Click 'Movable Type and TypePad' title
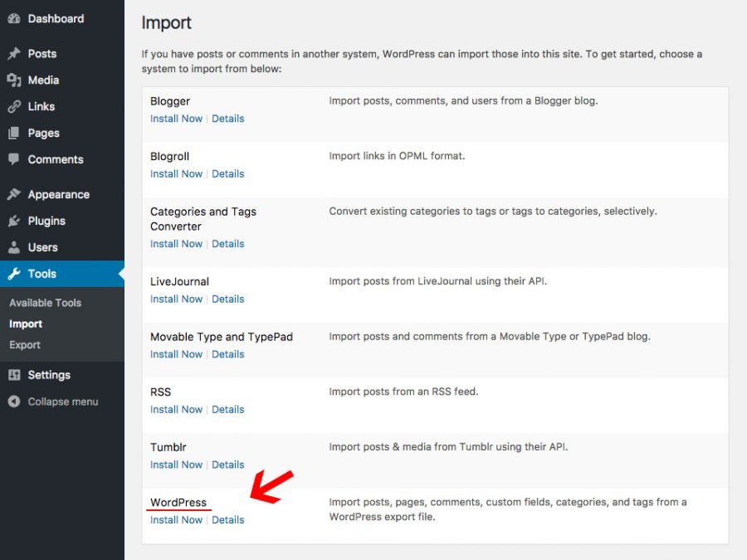 (222, 337)
